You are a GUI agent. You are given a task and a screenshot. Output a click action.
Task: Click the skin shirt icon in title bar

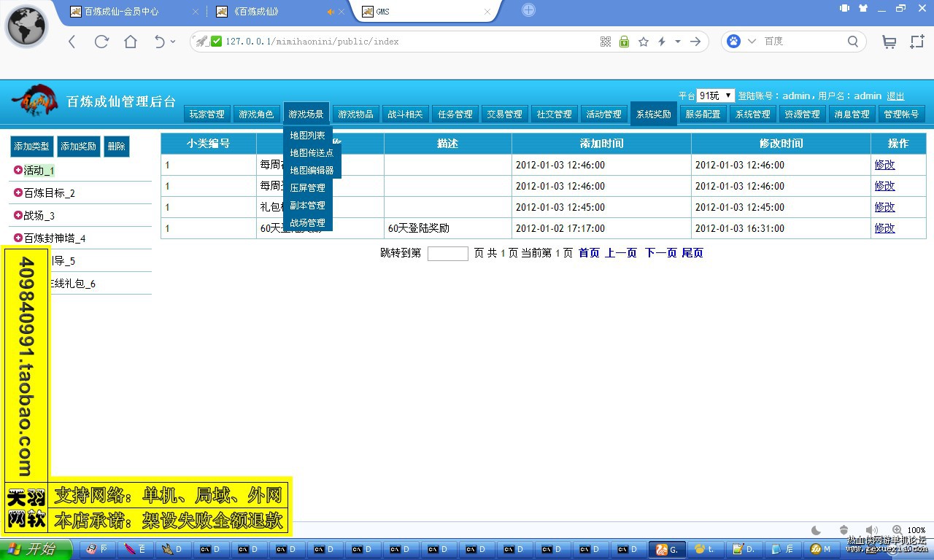pyautogui.click(x=863, y=8)
